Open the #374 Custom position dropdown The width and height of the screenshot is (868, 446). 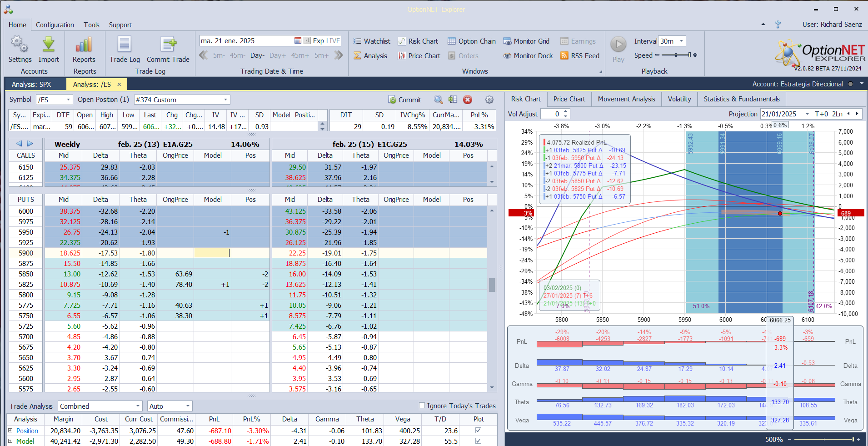point(225,100)
